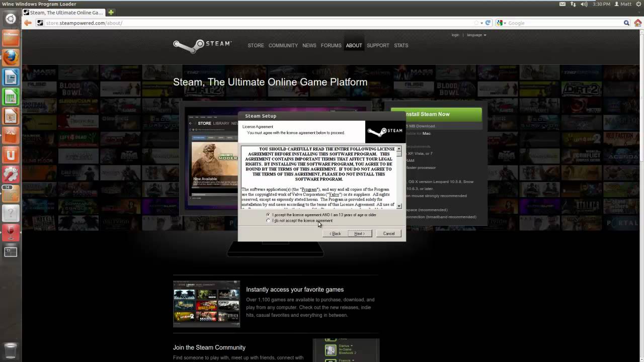Open LibreOffice Impress from the launcher
644x362 pixels.
tap(11, 116)
